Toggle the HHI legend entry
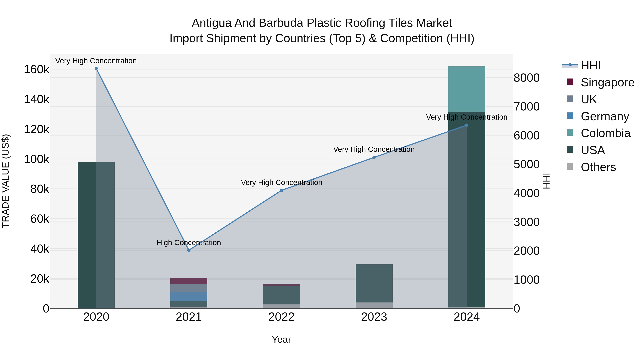The image size is (644, 362). [x=582, y=65]
